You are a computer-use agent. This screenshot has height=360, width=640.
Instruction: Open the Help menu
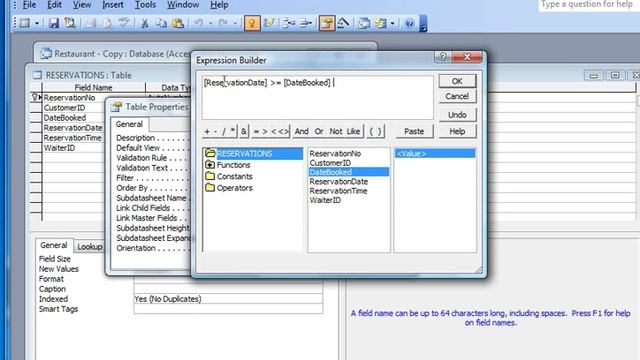219,5
